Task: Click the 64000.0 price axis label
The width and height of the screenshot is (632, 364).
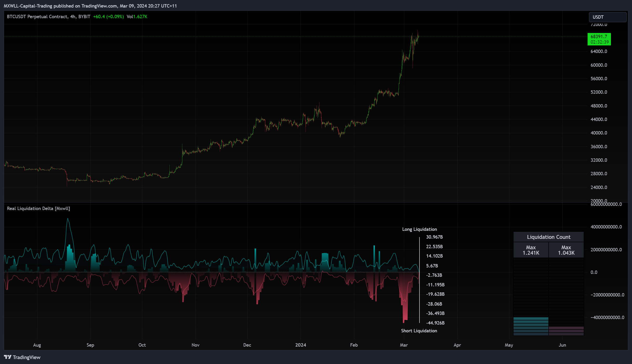Action: (599, 51)
